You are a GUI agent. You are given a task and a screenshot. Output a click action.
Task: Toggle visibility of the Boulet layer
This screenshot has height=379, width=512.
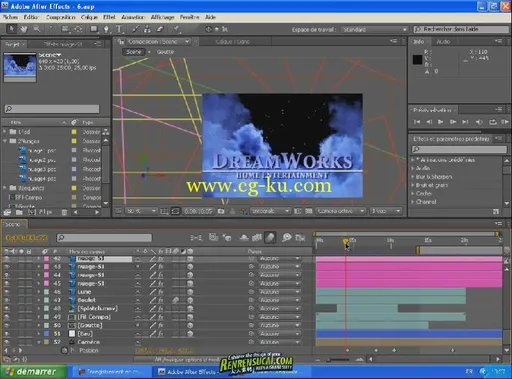[6, 300]
